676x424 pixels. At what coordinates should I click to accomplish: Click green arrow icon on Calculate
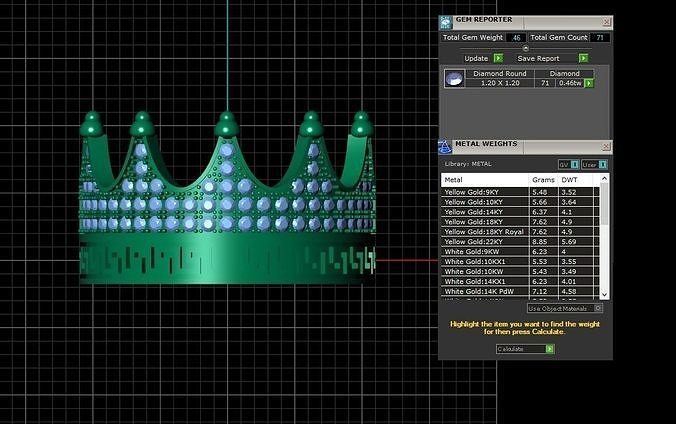tap(550, 349)
